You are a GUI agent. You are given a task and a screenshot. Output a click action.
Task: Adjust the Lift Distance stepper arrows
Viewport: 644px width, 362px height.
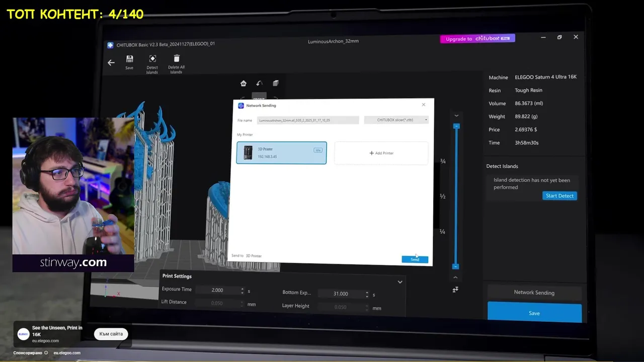pyautogui.click(x=243, y=303)
